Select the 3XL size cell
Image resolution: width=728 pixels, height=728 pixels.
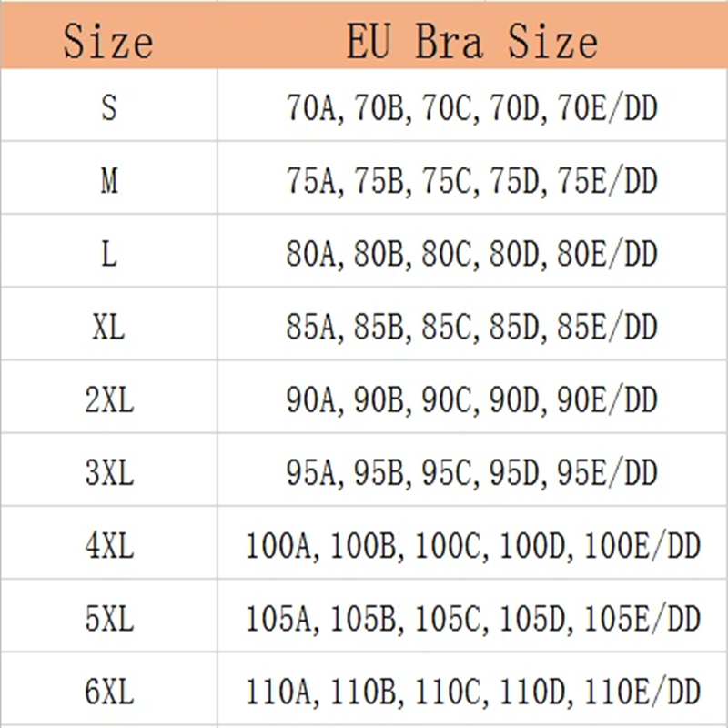[108, 473]
